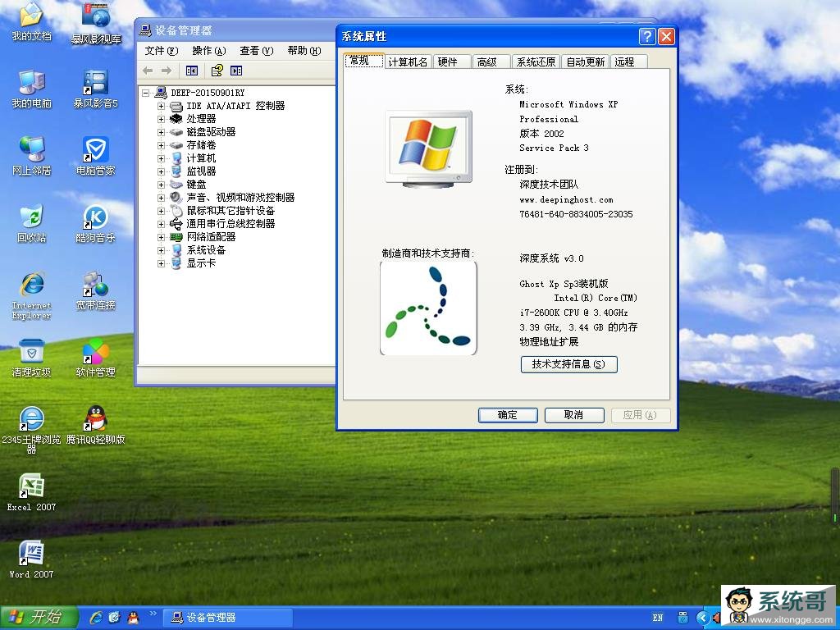Launch the Word 2007 desktop shortcut
The image size is (840, 630).
(x=32, y=559)
